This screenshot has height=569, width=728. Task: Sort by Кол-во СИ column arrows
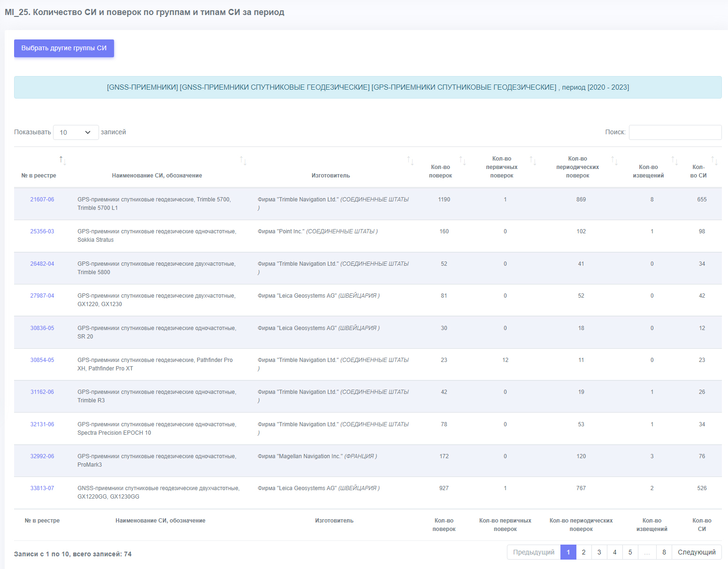(x=714, y=161)
